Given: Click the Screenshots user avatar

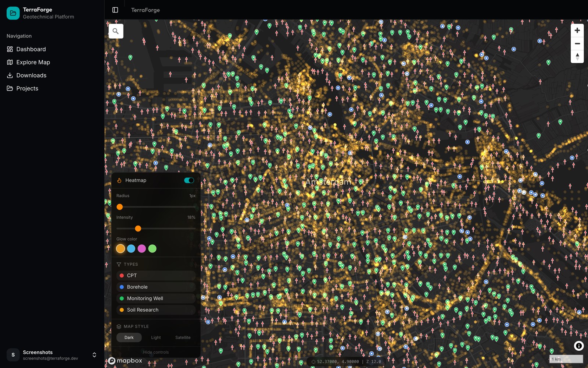Looking at the screenshot, I should click(x=13, y=355).
